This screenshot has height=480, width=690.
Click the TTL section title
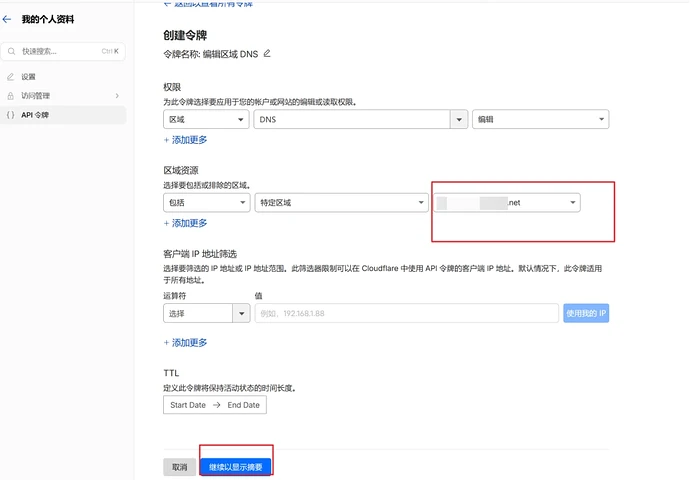tap(171, 373)
